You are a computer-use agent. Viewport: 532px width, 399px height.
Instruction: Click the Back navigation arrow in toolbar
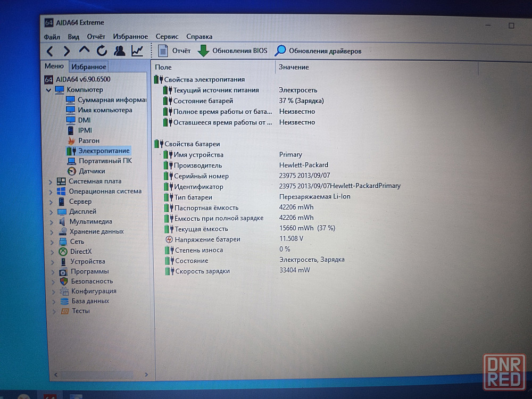coord(49,51)
